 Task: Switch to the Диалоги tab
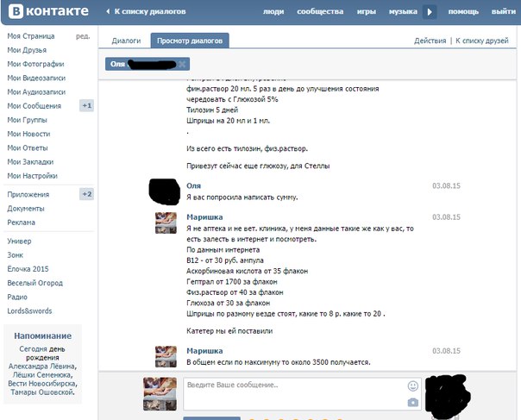126,41
